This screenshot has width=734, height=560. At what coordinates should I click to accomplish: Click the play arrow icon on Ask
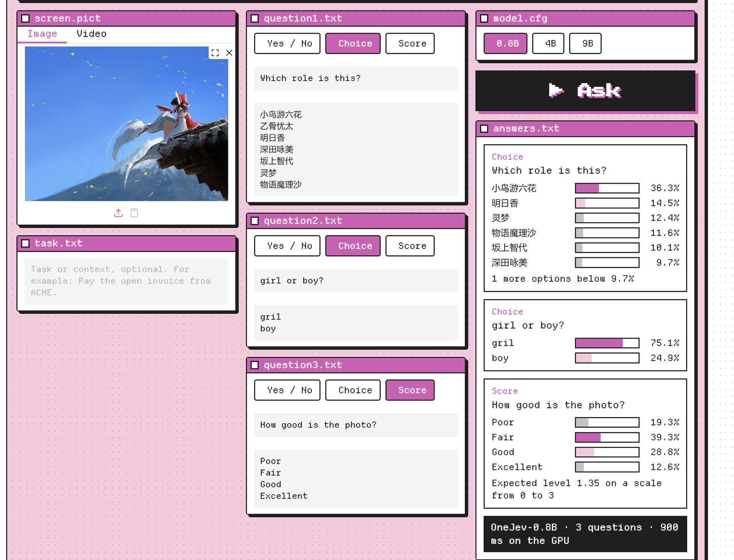(556, 91)
